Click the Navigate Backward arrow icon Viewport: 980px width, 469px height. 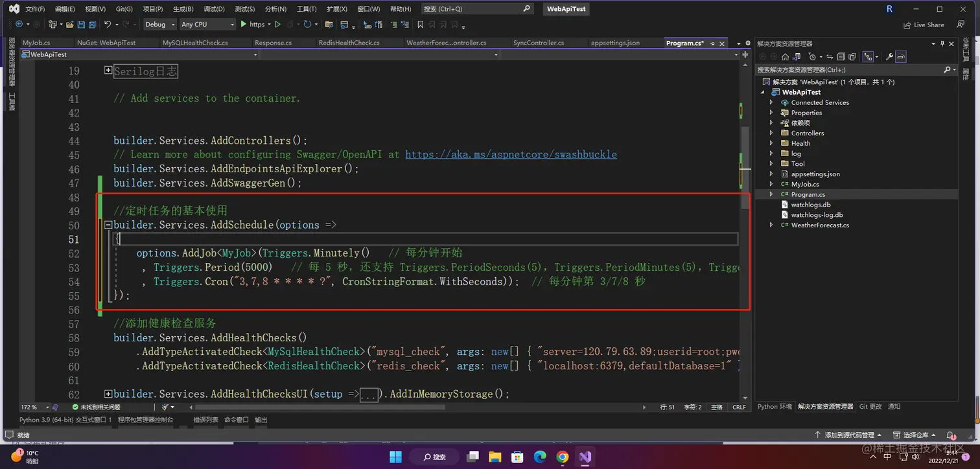(x=19, y=24)
